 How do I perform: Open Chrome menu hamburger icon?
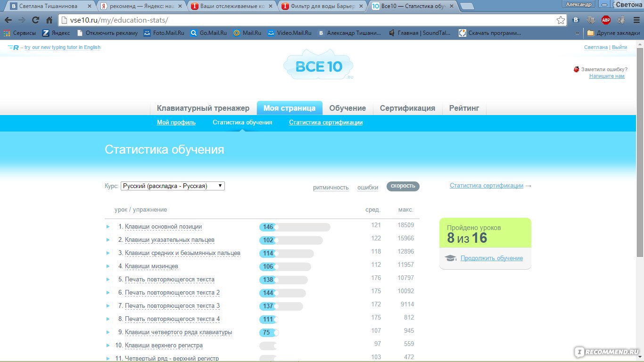pyautogui.click(x=636, y=20)
